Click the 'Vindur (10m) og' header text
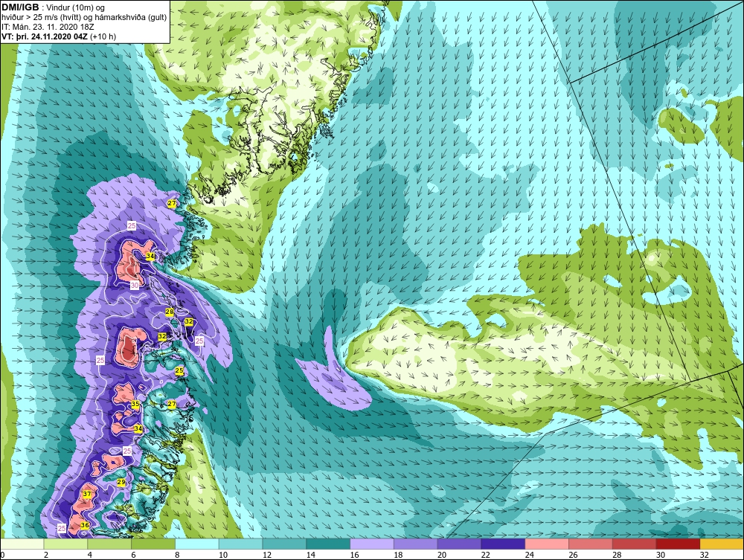 click(x=75, y=8)
